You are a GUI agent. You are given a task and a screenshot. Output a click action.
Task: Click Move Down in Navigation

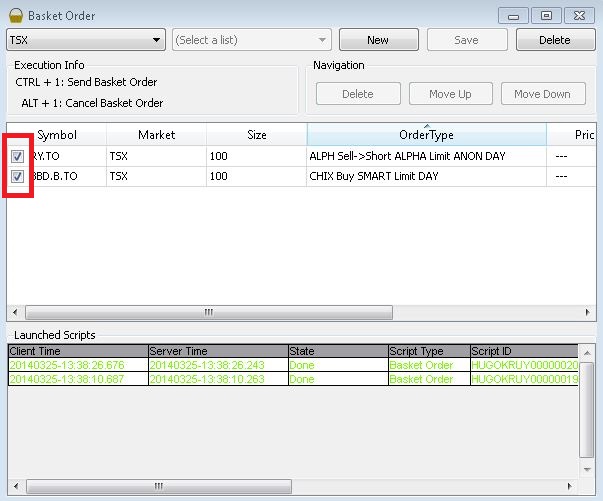(542, 94)
